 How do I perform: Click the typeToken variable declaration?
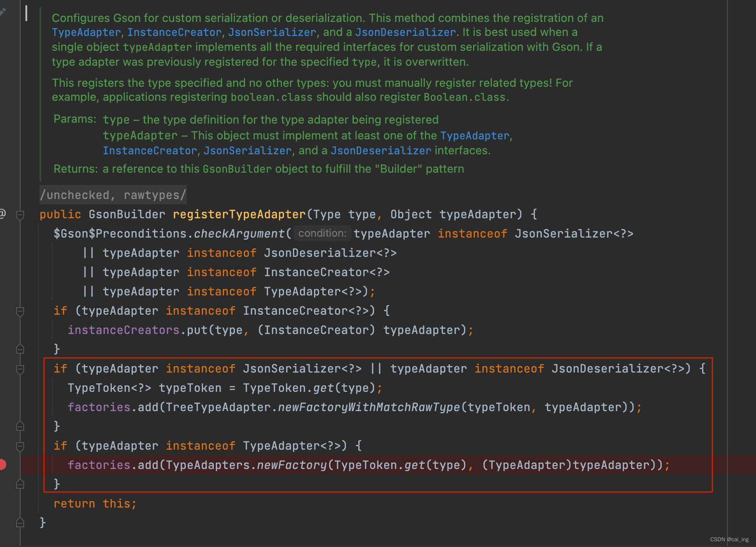point(190,388)
